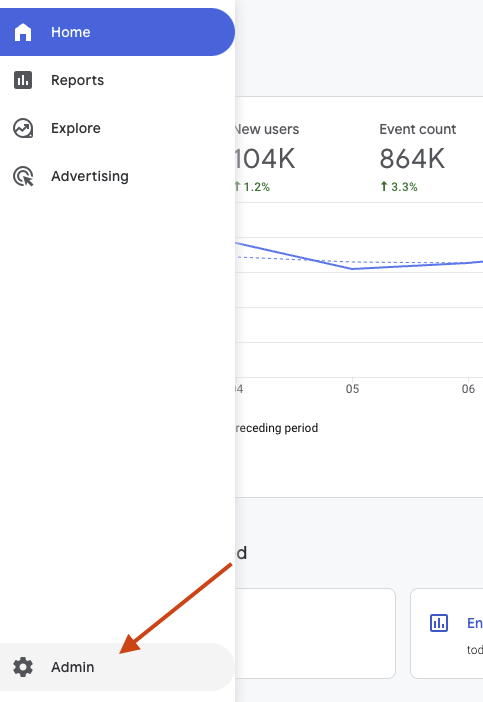Click the bar chart icon in suggested card

[x=439, y=623]
